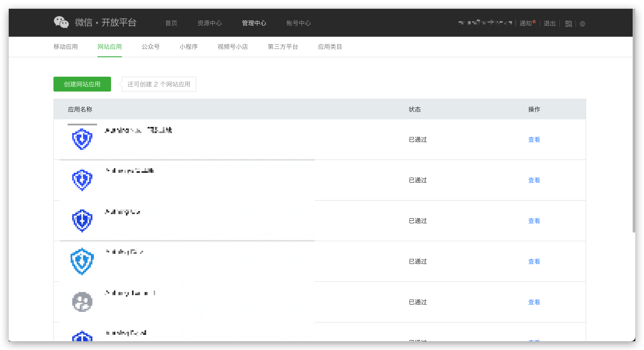Select the 第三方平台 tab

coord(283,47)
